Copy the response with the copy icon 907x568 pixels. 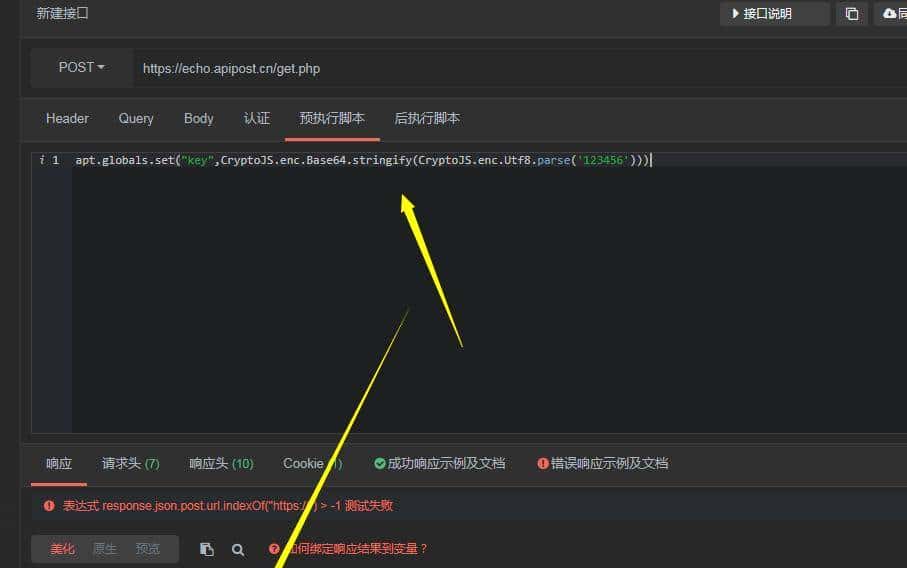coord(207,549)
